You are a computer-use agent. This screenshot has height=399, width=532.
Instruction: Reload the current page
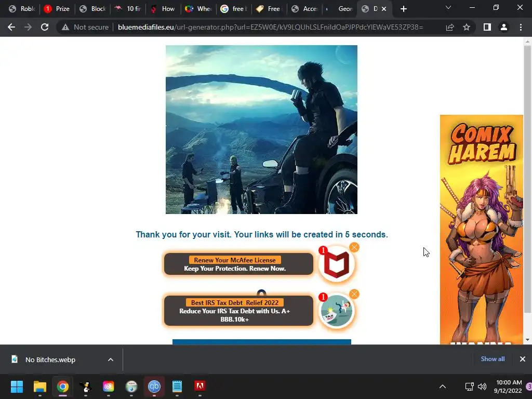tap(45, 27)
